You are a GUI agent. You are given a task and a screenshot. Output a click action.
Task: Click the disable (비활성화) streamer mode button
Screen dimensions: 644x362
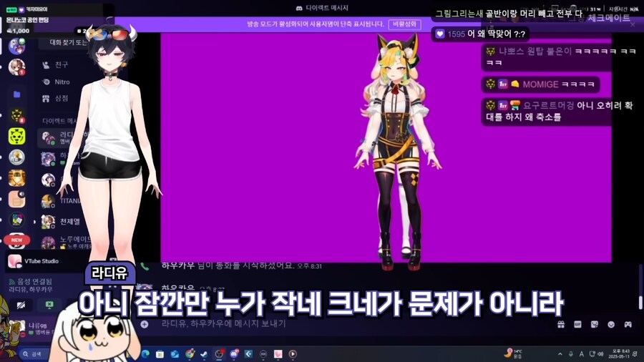404,24
